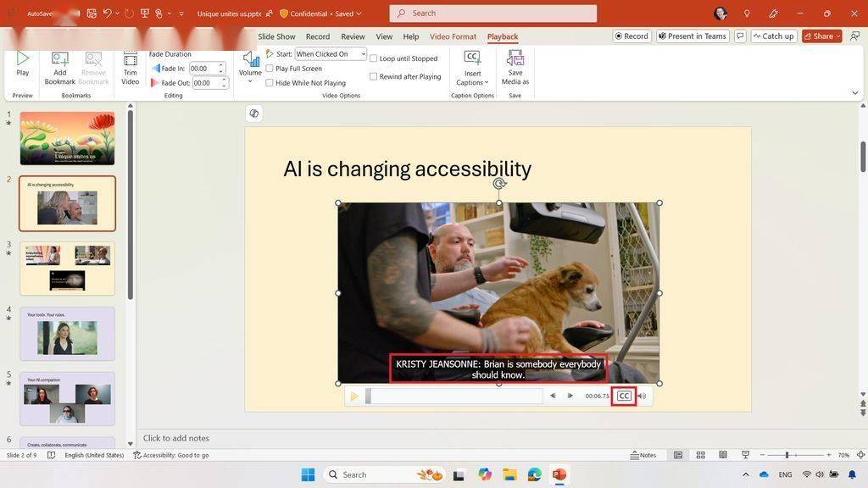Enable Hide While Not Playing checkbox
The height and width of the screenshot is (488, 868).
tap(270, 82)
